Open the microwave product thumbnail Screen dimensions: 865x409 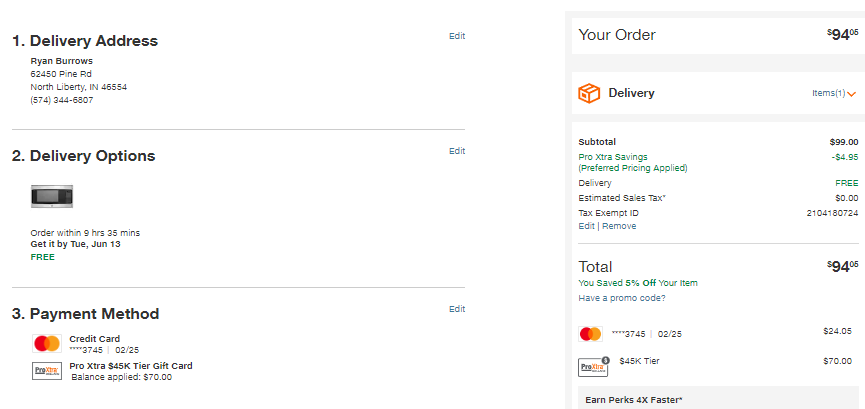(52, 196)
